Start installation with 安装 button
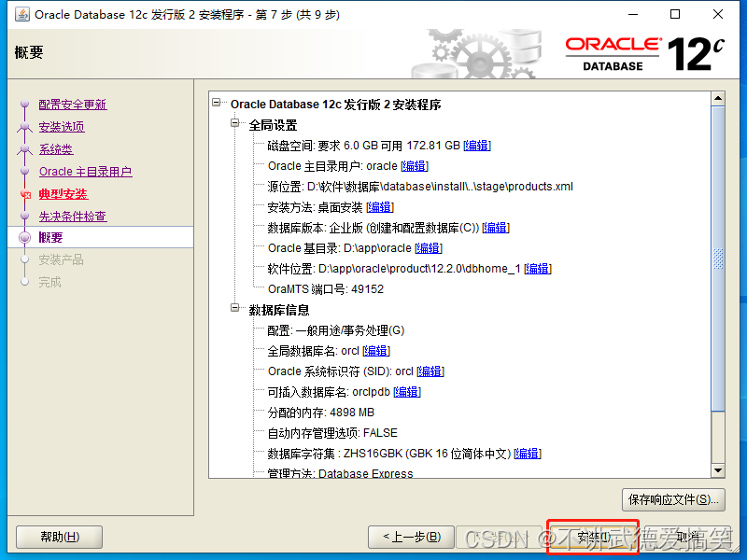Viewport: 747px width, 560px height. [593, 538]
